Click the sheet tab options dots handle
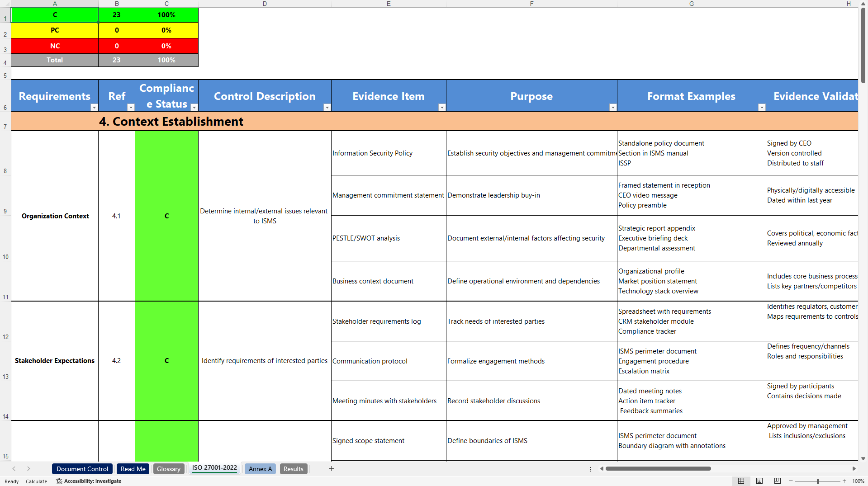The height and width of the screenshot is (486, 868). coord(591,469)
